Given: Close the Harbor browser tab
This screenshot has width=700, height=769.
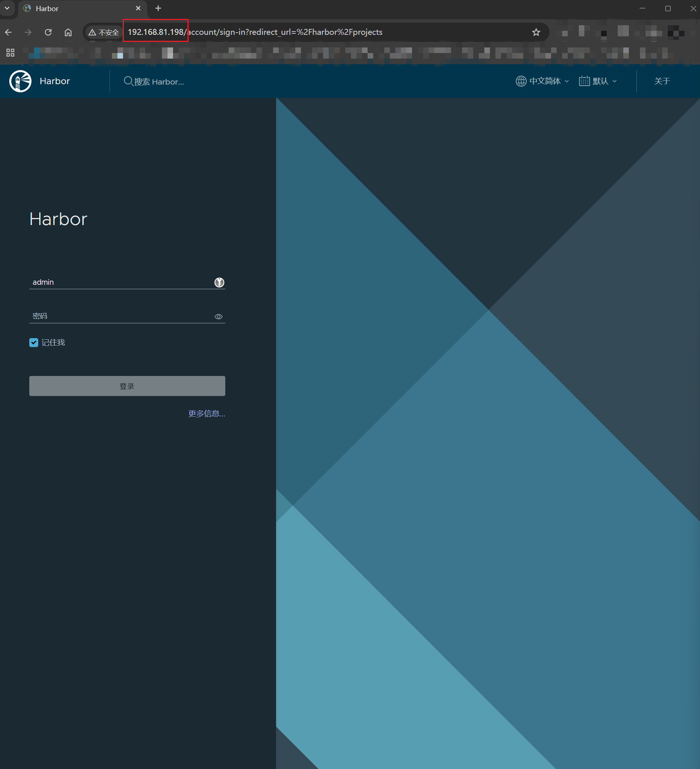Looking at the screenshot, I should [138, 9].
